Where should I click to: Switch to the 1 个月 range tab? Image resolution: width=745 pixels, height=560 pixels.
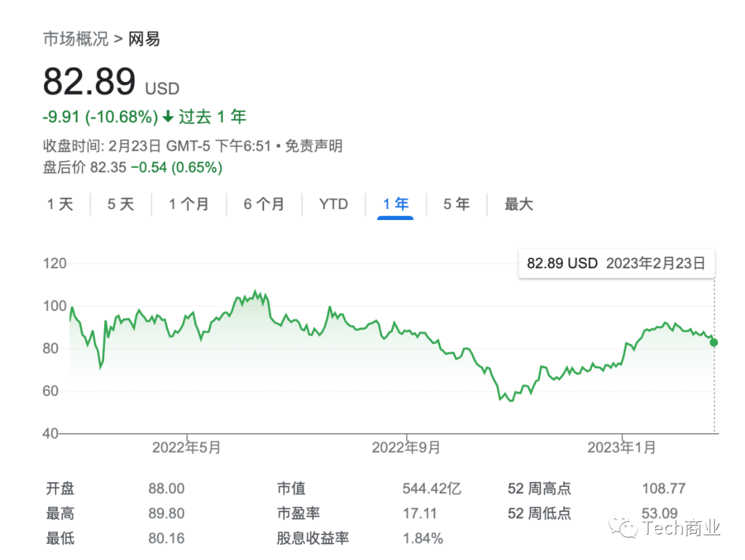[x=189, y=204]
